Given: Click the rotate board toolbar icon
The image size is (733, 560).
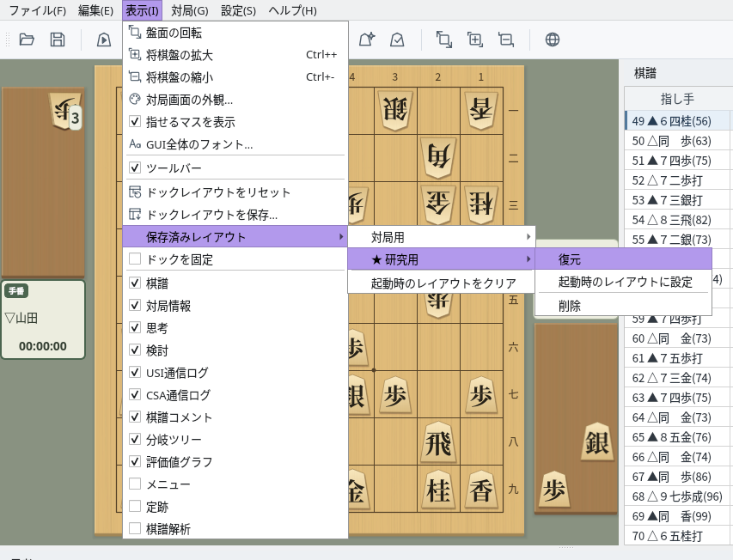Looking at the screenshot, I should point(443,40).
